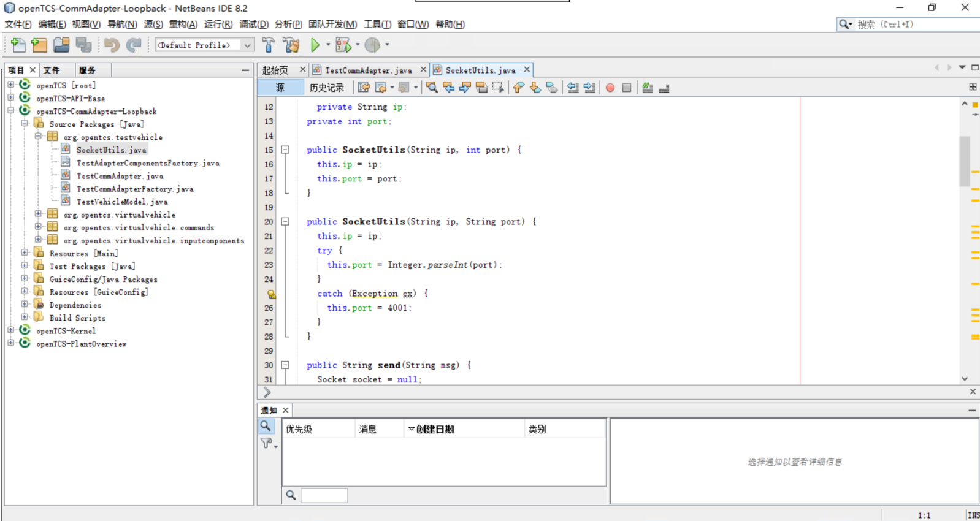Image resolution: width=980 pixels, height=521 pixels.
Task: Click the Build Project hammer icon
Action: click(x=269, y=45)
